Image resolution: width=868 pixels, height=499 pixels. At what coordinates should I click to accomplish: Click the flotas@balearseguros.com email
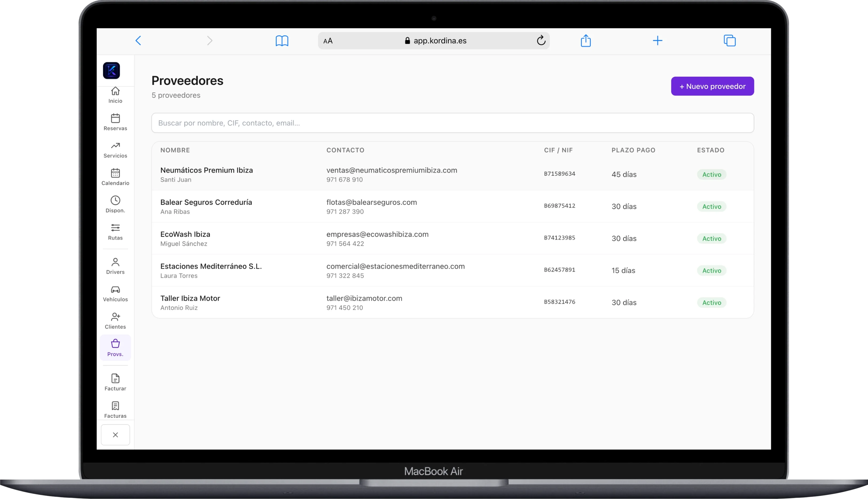(372, 202)
